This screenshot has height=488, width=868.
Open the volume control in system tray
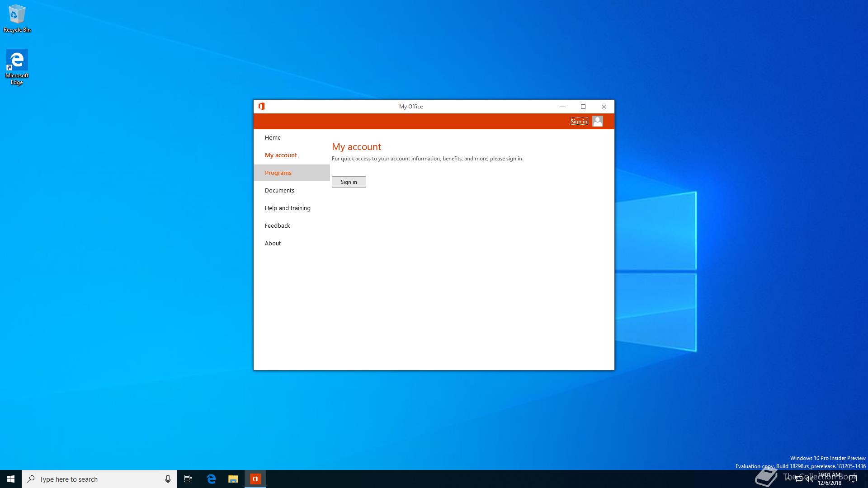click(x=809, y=479)
